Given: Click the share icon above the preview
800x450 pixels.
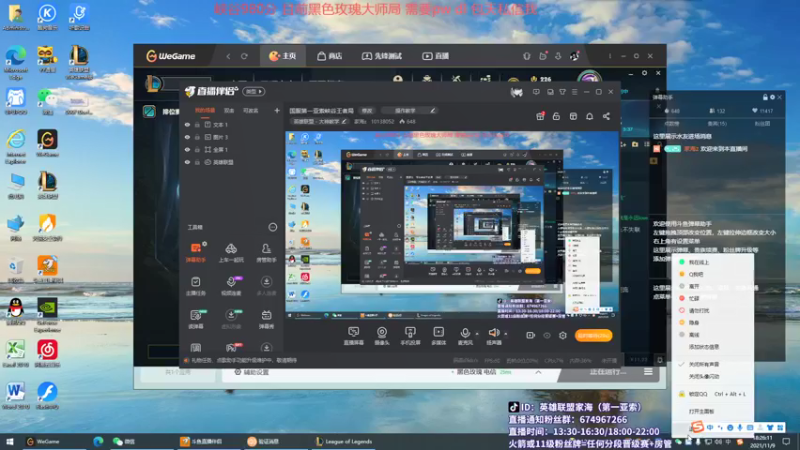Looking at the screenshot, I should pos(606,116).
